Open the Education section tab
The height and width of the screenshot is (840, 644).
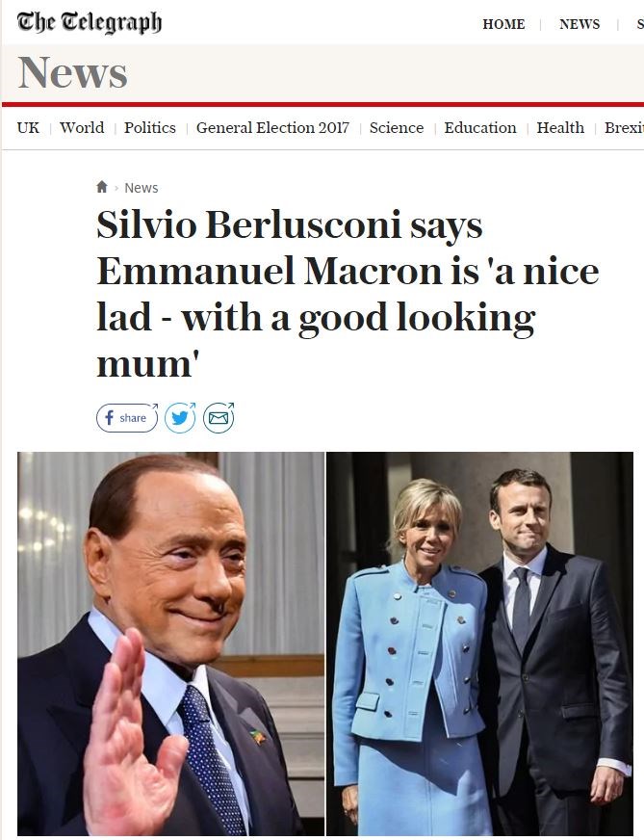pyautogui.click(x=480, y=127)
